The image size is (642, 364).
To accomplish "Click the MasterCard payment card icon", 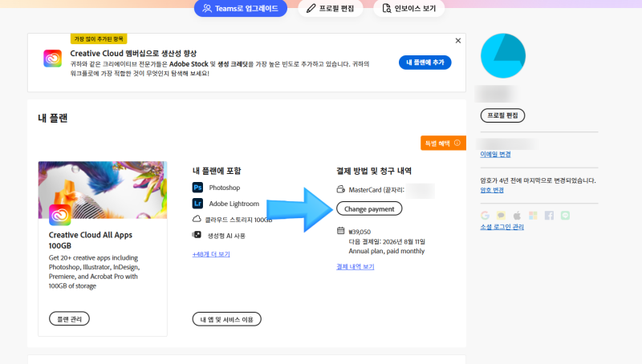I will [x=340, y=189].
